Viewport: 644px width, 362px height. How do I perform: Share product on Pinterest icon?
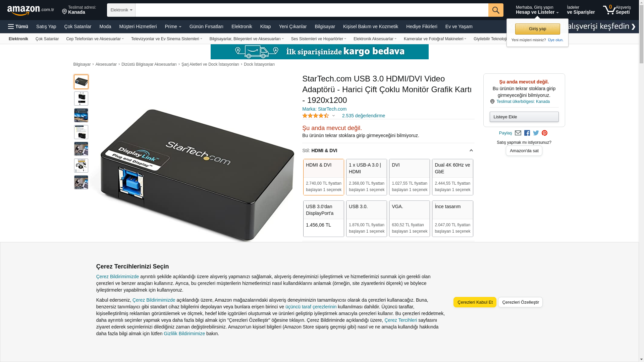point(544,133)
